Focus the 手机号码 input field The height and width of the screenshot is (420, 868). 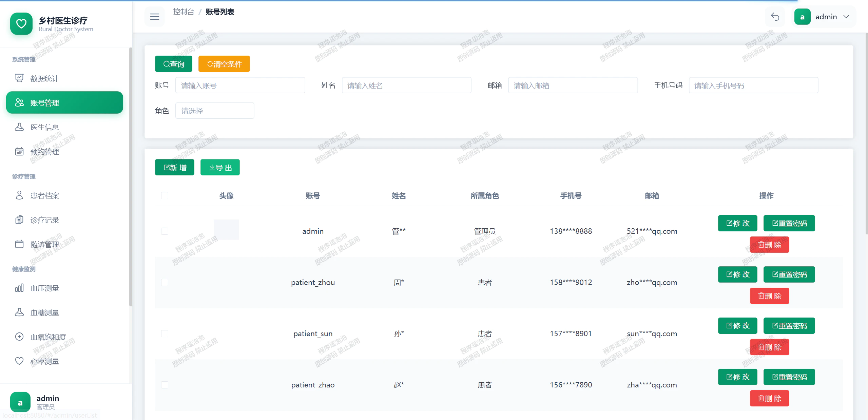click(754, 85)
